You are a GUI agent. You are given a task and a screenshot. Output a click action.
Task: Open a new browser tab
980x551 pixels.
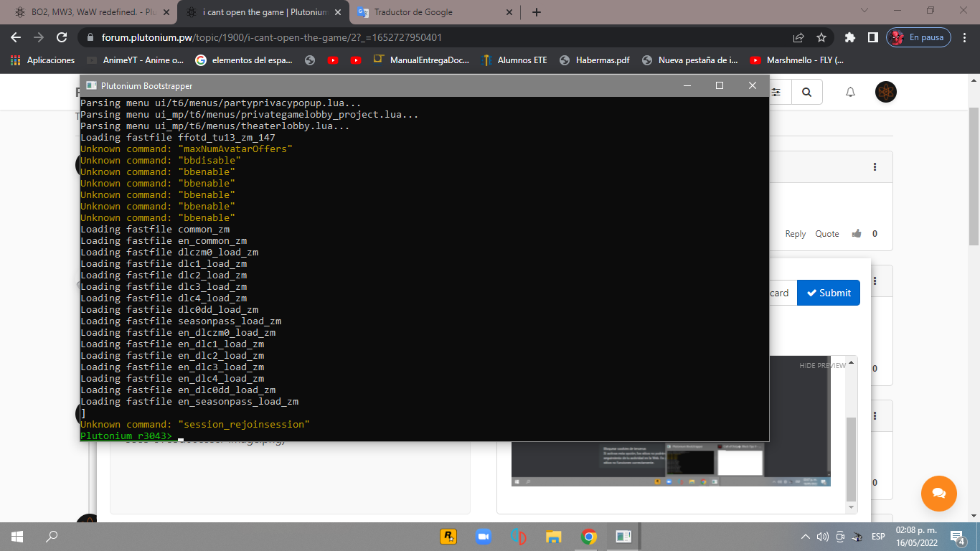tap(537, 12)
